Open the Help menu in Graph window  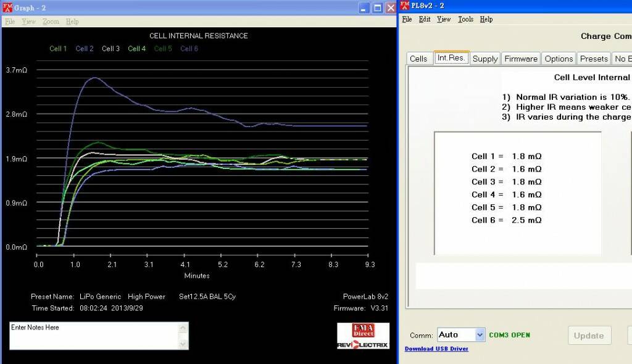tap(72, 22)
